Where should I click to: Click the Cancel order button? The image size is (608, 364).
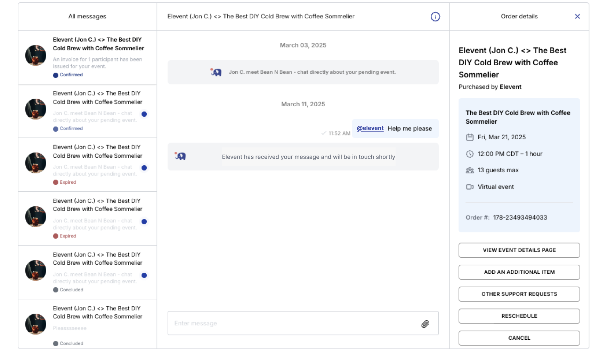coord(519,338)
